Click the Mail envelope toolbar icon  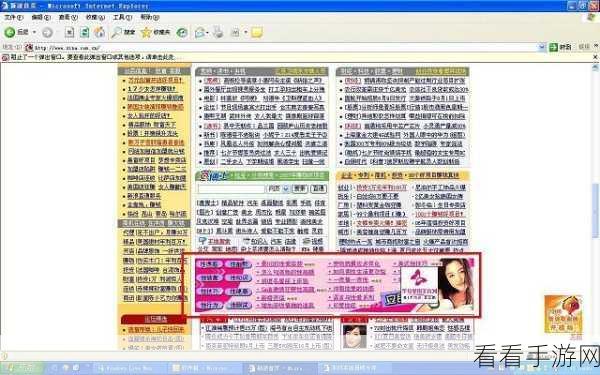click(x=199, y=33)
